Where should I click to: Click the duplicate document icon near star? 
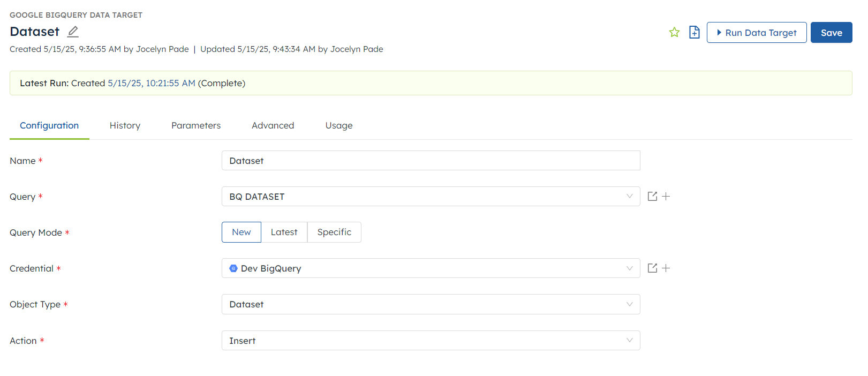pos(695,32)
